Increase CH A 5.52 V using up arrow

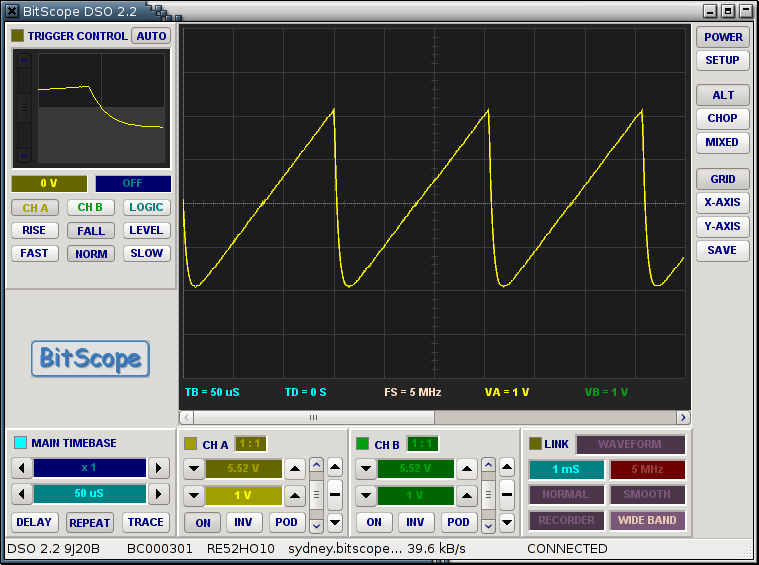295,468
